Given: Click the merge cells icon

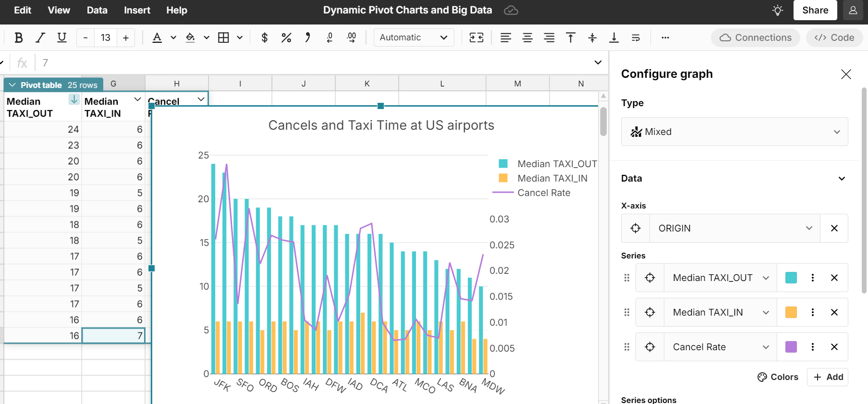Looking at the screenshot, I should coord(476,37).
